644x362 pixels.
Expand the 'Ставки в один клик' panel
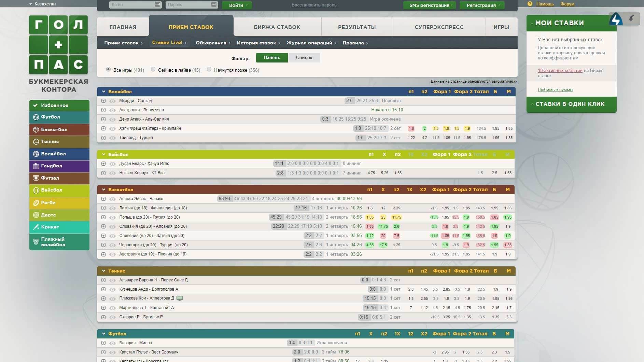pyautogui.click(x=532, y=104)
